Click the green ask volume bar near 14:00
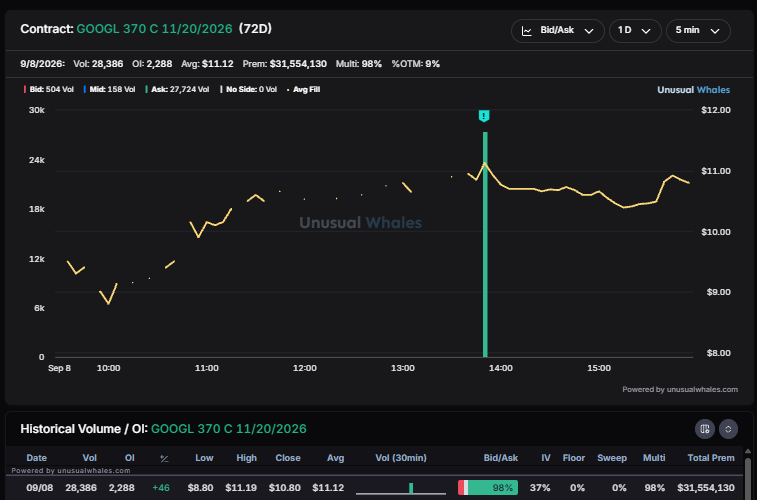Viewport: 757px width, 500px height. pos(485,244)
